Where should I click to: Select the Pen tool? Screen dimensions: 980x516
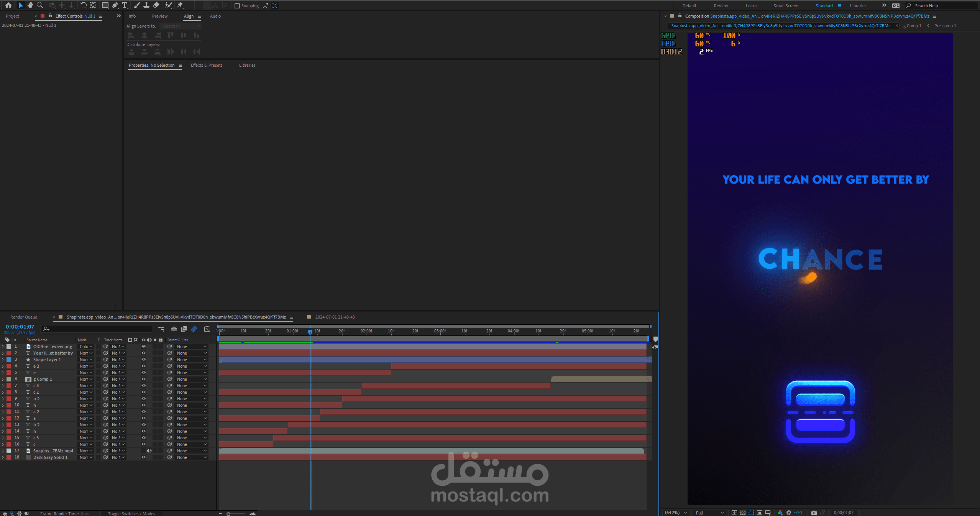115,5
